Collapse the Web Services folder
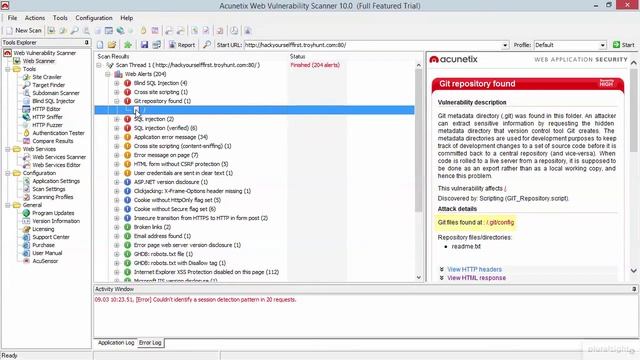640x360 pixels. 7,149
